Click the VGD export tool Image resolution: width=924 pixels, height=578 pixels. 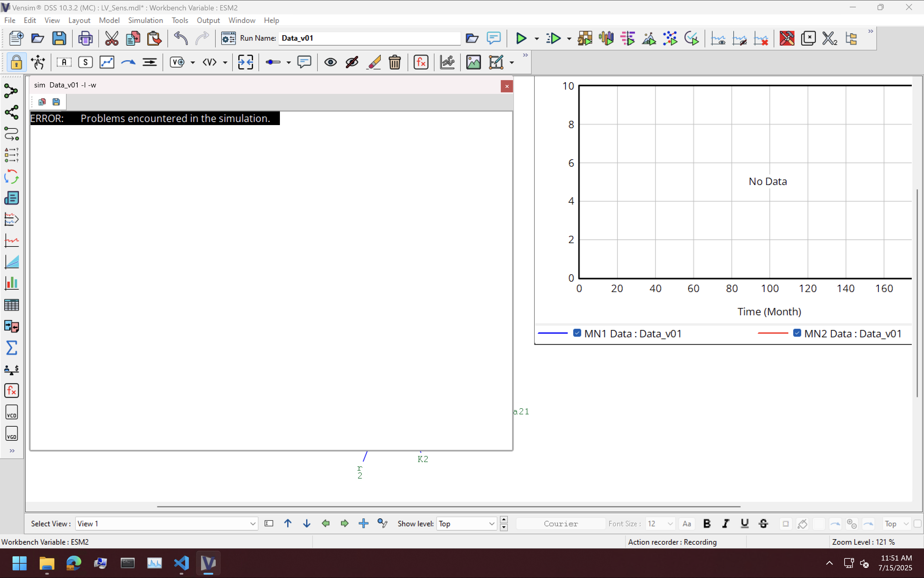point(11,434)
